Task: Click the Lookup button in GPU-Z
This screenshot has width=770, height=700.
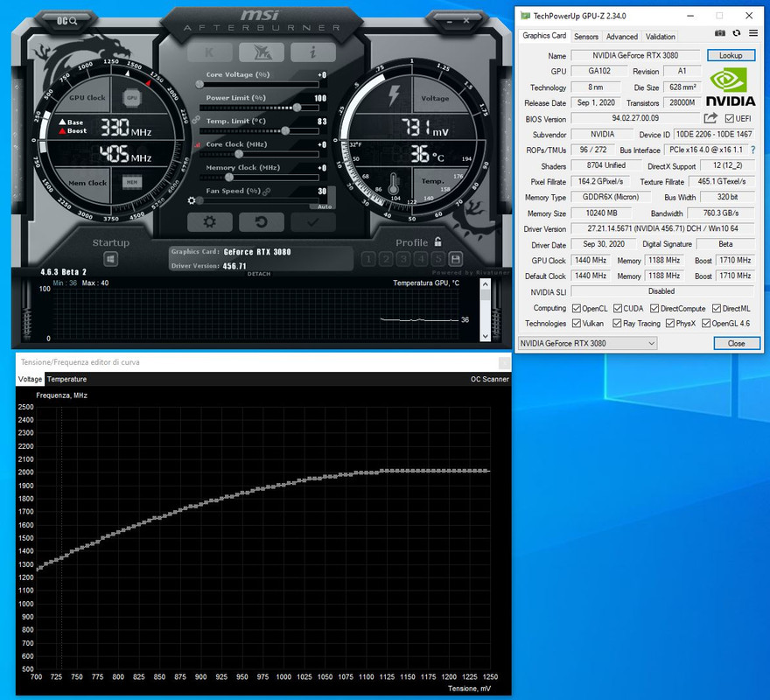Action: pyautogui.click(x=731, y=55)
